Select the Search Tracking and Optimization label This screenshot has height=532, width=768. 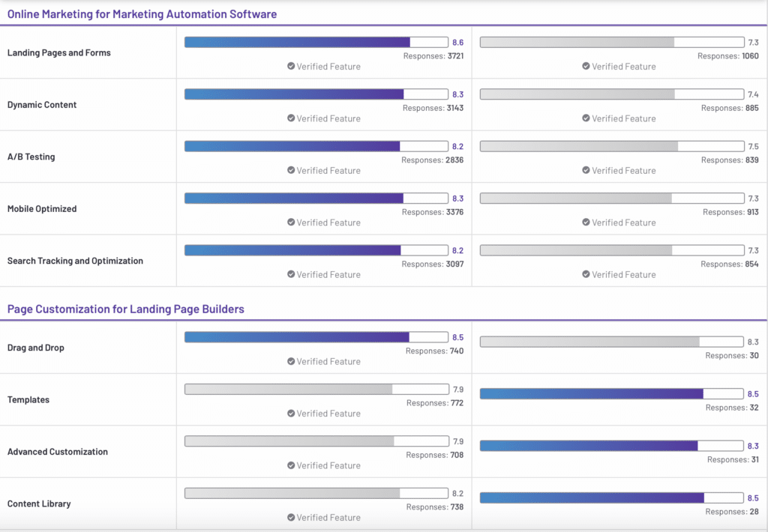(76, 261)
